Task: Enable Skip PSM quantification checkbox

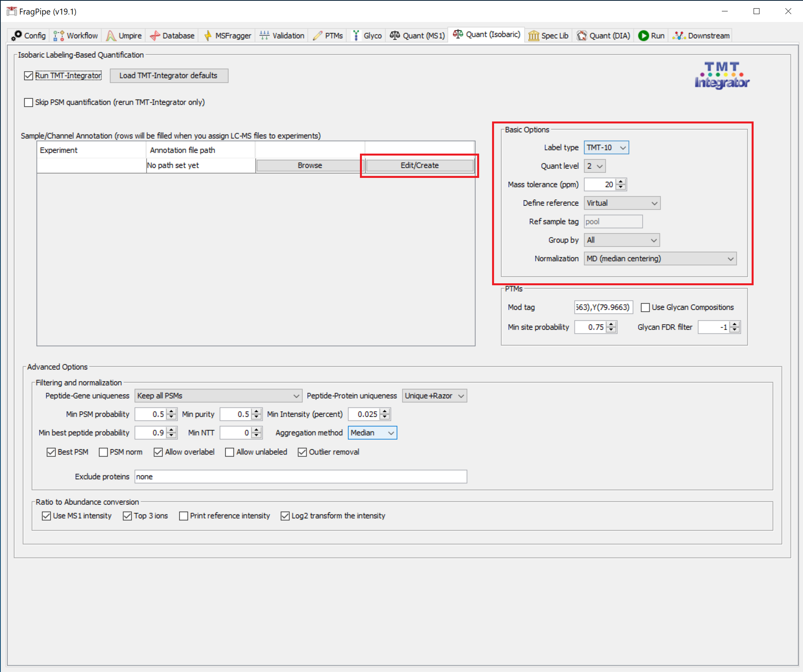Action: pyautogui.click(x=28, y=102)
